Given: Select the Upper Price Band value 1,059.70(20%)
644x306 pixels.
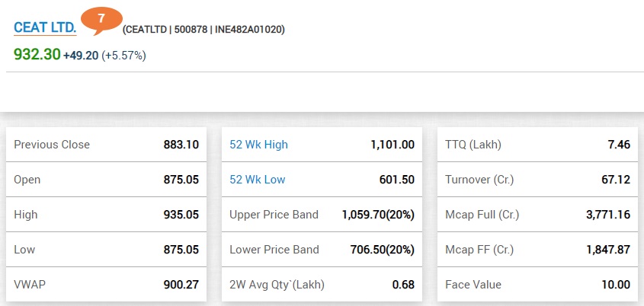Looking at the screenshot, I should click(x=378, y=215).
